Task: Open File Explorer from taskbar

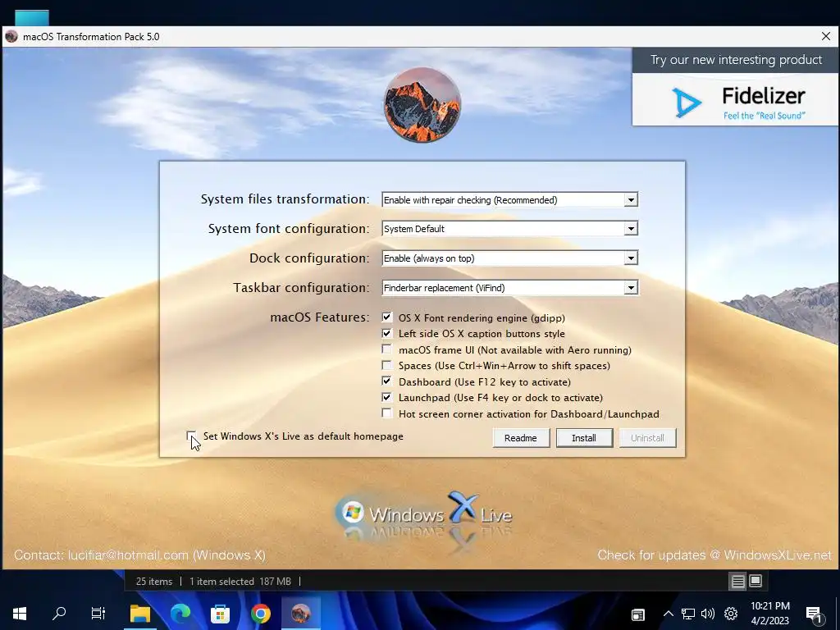Action: pos(139,614)
